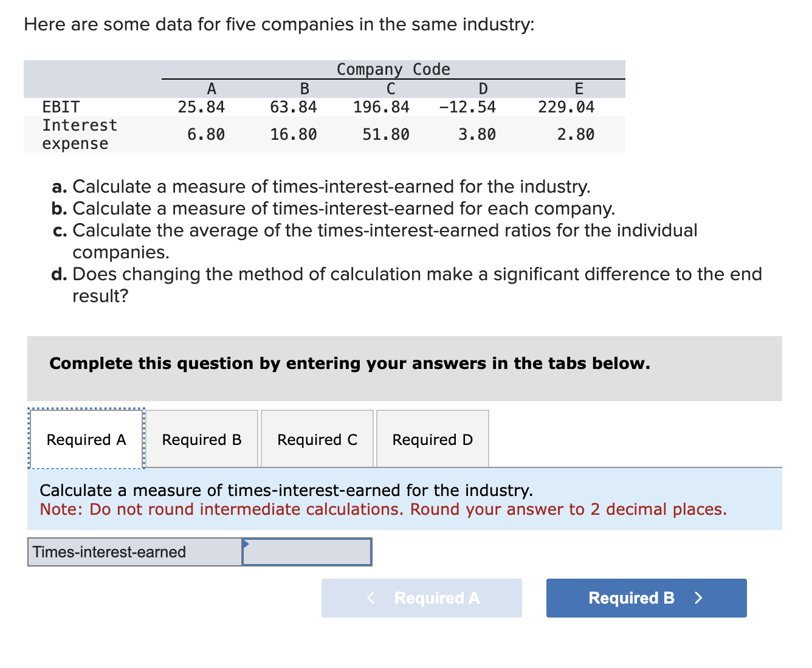Click the grayed-out Required A back button
This screenshot has width=812, height=668.
pyautogui.click(x=421, y=598)
